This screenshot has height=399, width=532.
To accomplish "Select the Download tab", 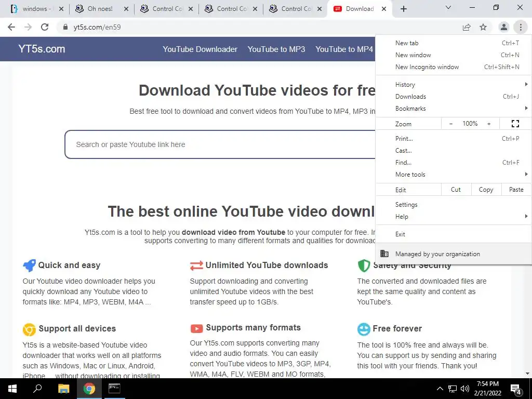I will coord(359,9).
